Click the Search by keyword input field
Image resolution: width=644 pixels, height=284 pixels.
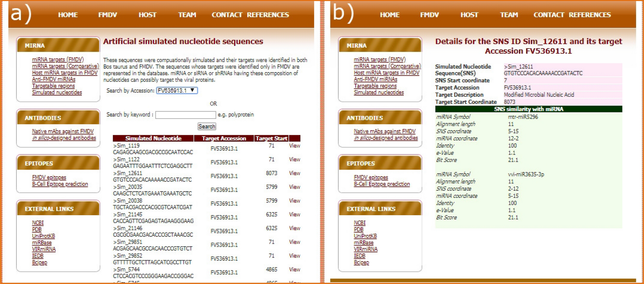186,115
